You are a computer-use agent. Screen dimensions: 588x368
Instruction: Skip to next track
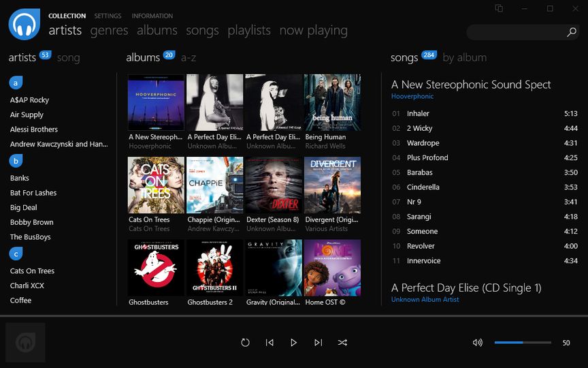pos(318,343)
